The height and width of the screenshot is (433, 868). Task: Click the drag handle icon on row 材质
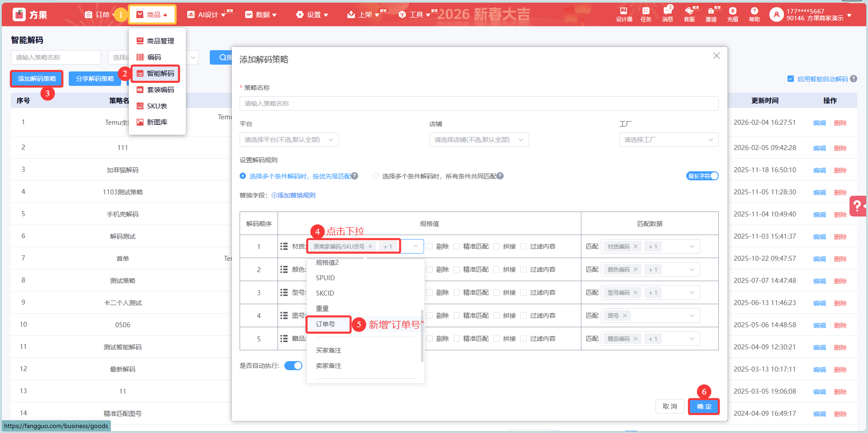[x=284, y=246]
